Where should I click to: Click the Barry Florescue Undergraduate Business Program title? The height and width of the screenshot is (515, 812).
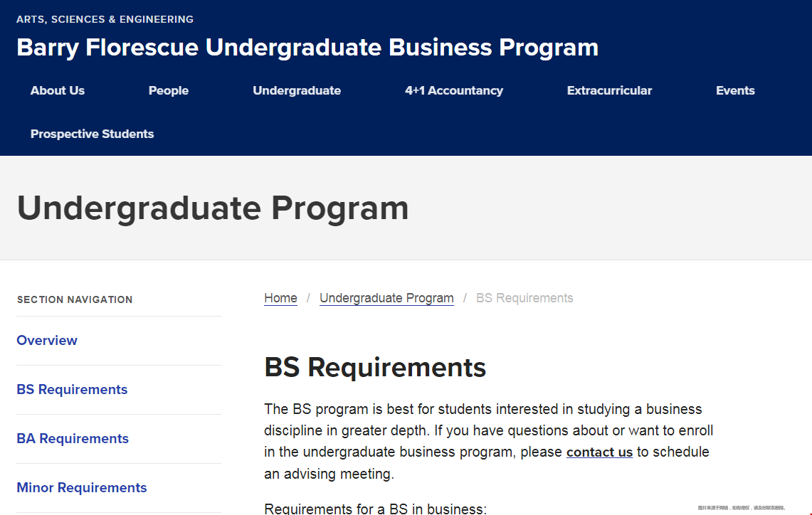click(307, 48)
